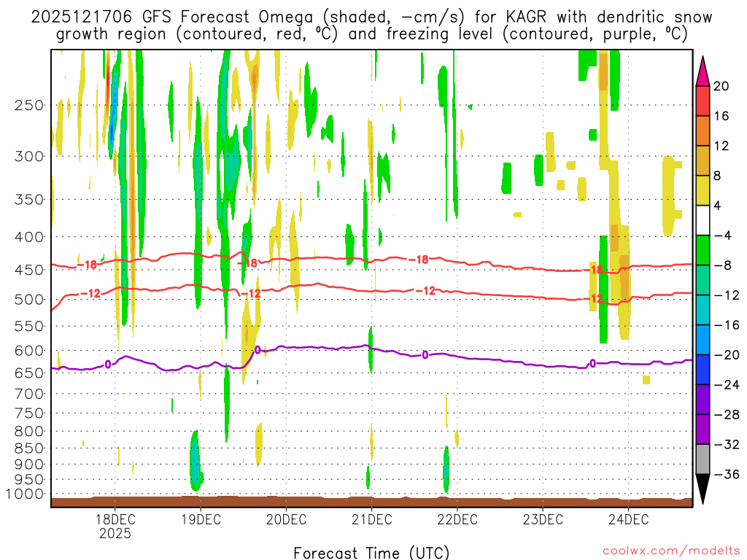Click the 1000 pressure level label
747x560 pixels.
pos(26,494)
